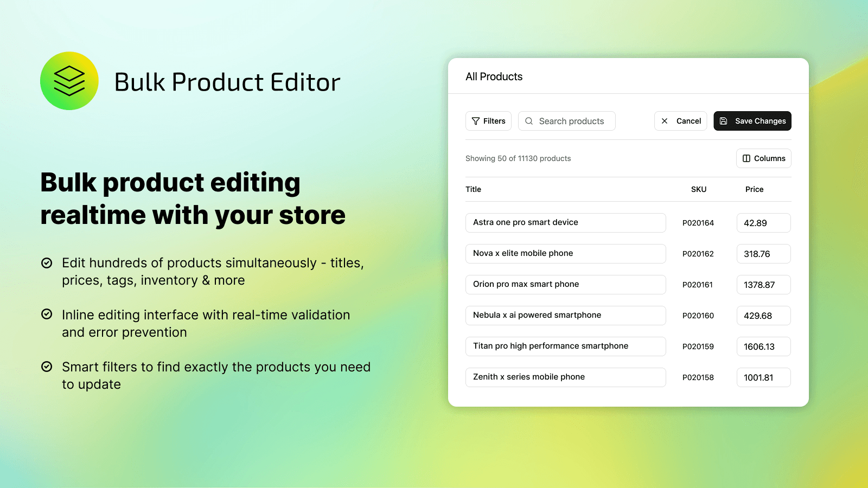Click the 'All Products' panel heading
Viewport: 868px width, 488px height.
[494, 76]
